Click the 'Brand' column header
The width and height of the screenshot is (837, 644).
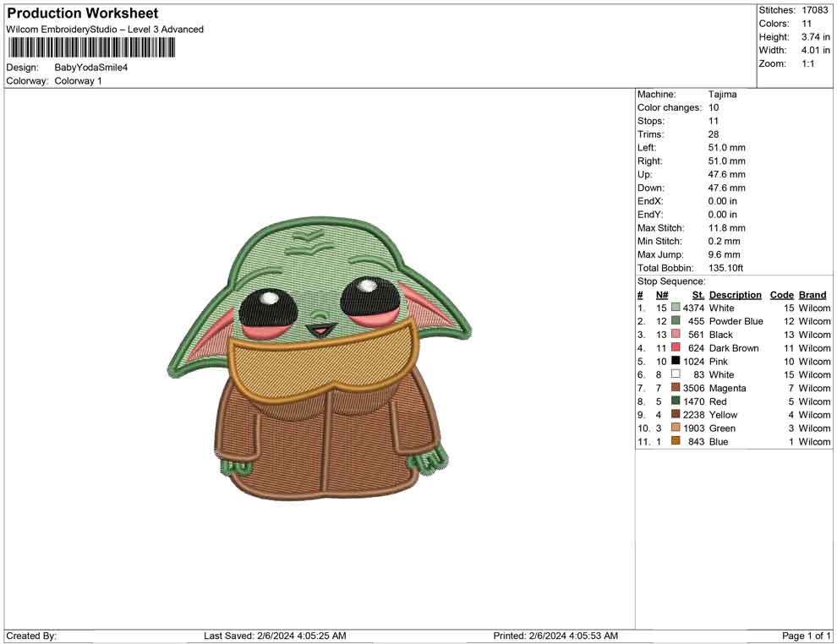pos(812,295)
